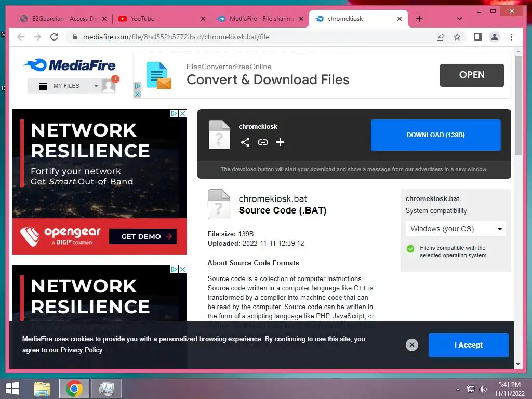
Task: Click DOWNLOAD (139B) button
Action: pyautogui.click(x=436, y=135)
